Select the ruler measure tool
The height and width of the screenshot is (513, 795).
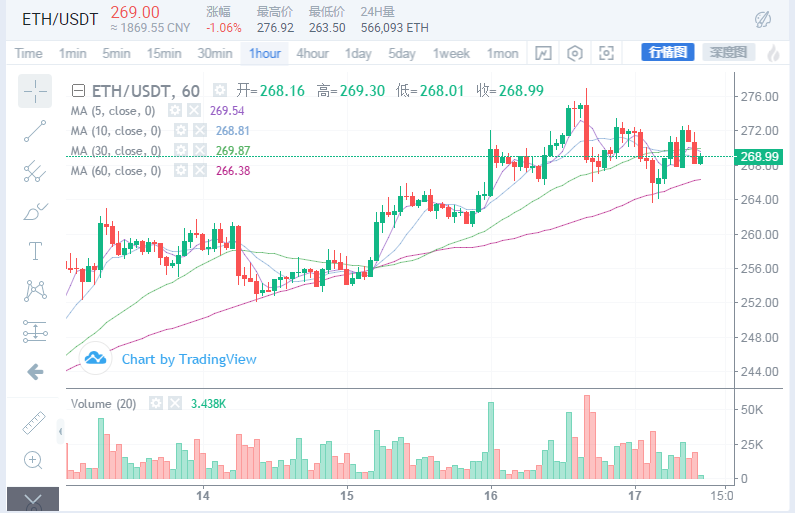[34, 423]
